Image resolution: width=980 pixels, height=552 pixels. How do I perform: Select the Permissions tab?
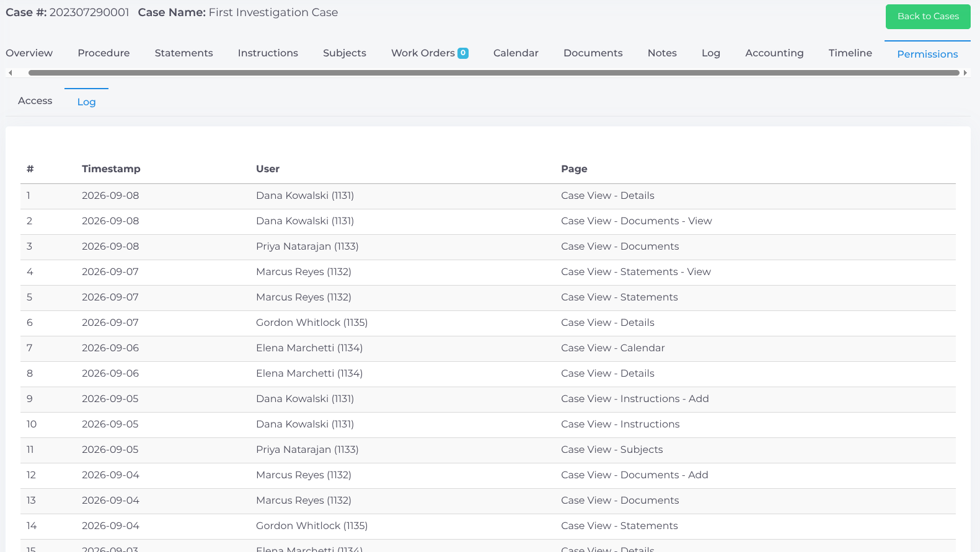point(927,55)
